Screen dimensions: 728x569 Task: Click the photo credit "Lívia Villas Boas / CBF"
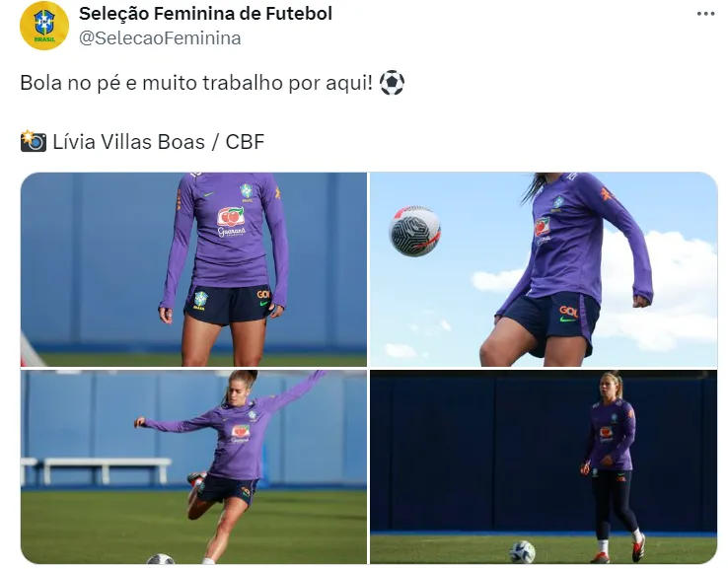click(x=158, y=142)
